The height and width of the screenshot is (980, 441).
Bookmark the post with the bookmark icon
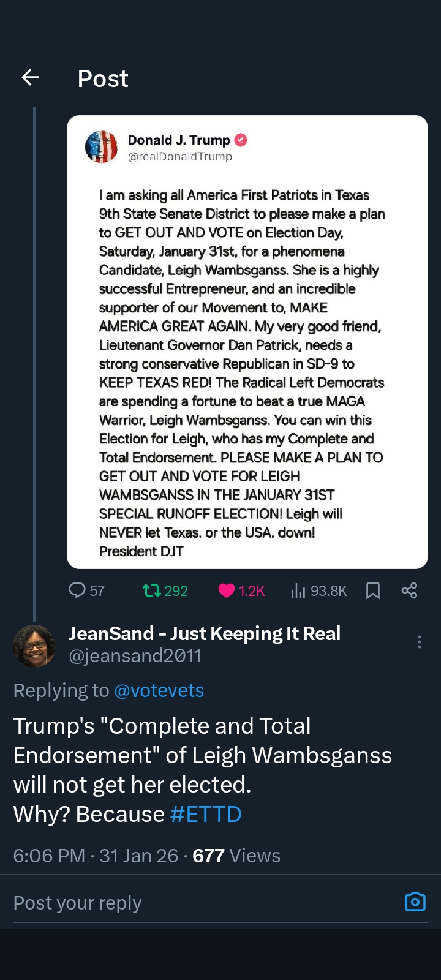[x=372, y=590]
